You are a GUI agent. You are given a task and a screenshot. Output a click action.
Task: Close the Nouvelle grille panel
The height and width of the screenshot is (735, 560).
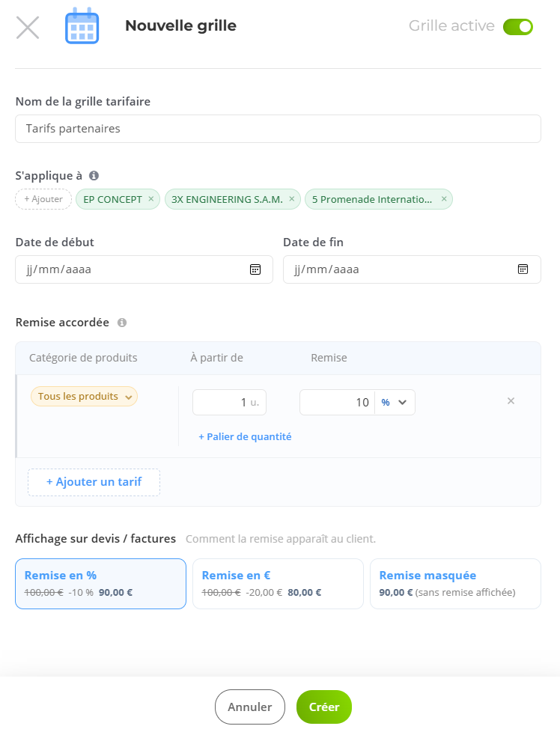(x=28, y=27)
